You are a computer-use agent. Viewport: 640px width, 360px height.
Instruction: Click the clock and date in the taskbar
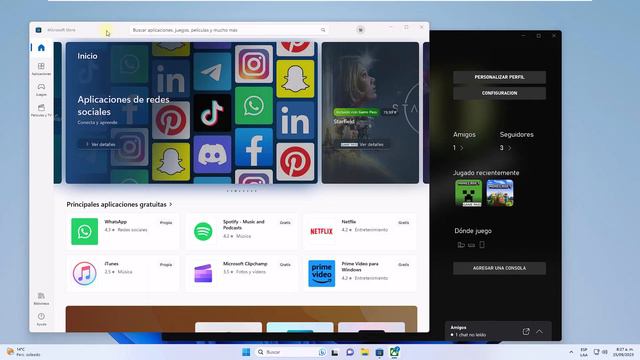624,352
